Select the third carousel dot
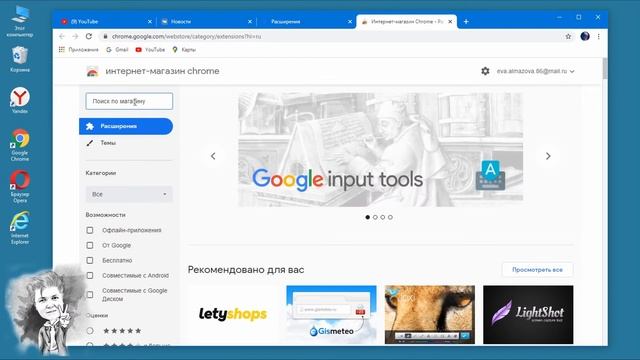Viewport: 640px width, 360px height. click(383, 217)
